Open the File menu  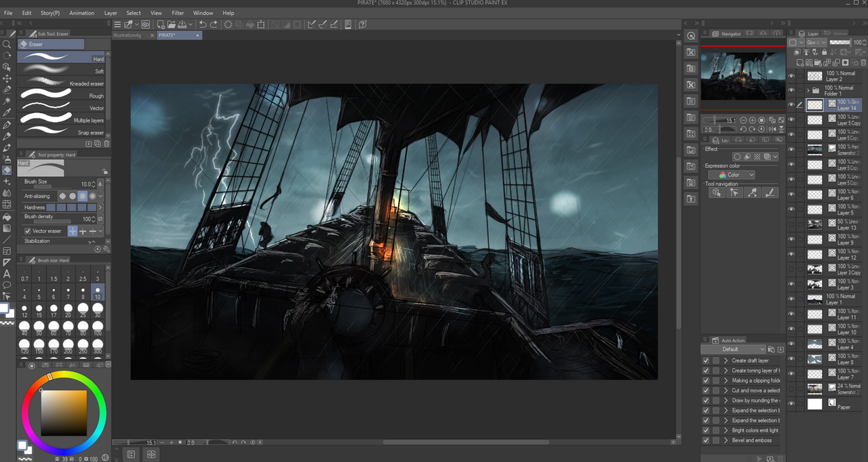click(8, 13)
